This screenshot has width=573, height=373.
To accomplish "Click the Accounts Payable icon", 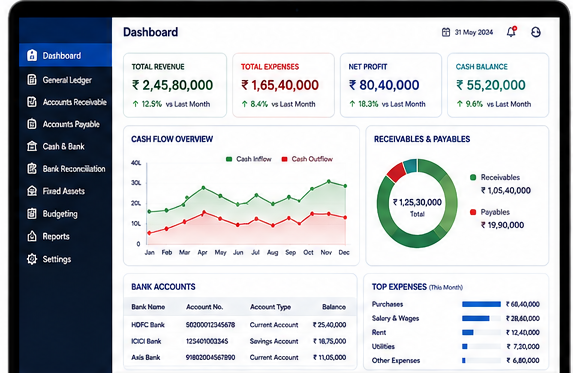I will tap(32, 124).
